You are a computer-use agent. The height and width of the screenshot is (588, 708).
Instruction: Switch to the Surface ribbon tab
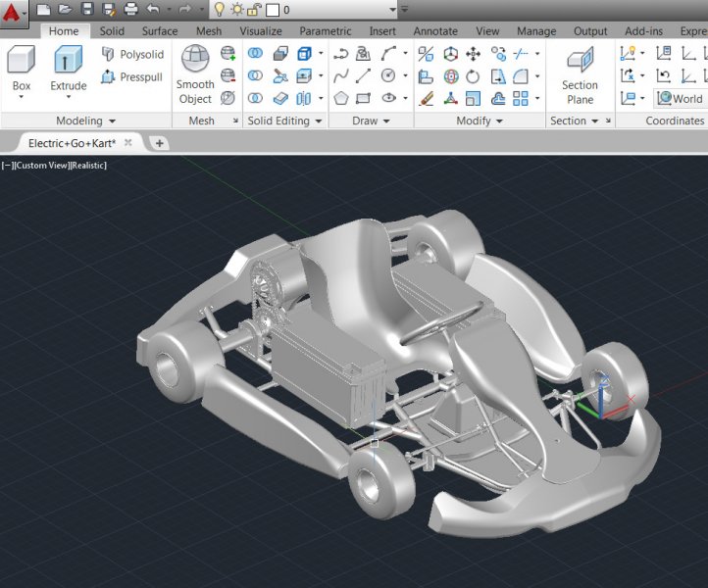(160, 31)
